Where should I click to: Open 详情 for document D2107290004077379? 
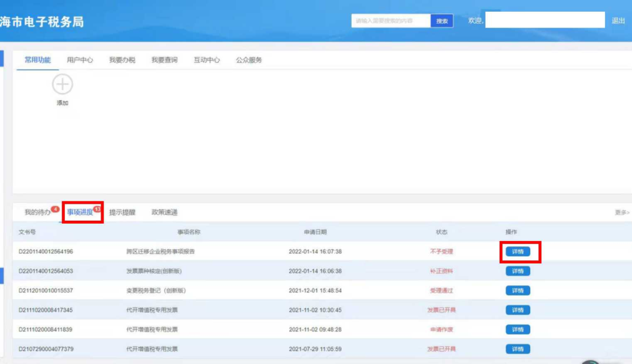coord(518,349)
